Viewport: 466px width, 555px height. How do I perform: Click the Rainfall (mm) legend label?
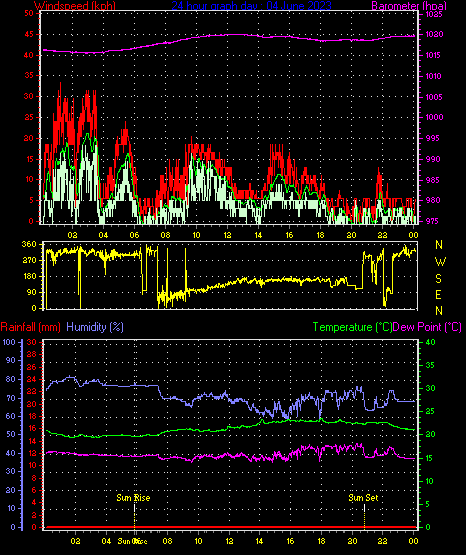coord(30,327)
